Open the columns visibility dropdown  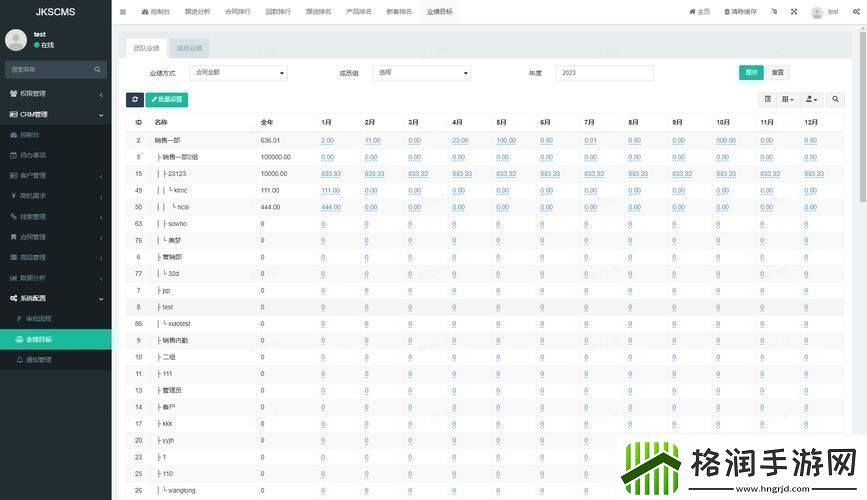point(788,99)
